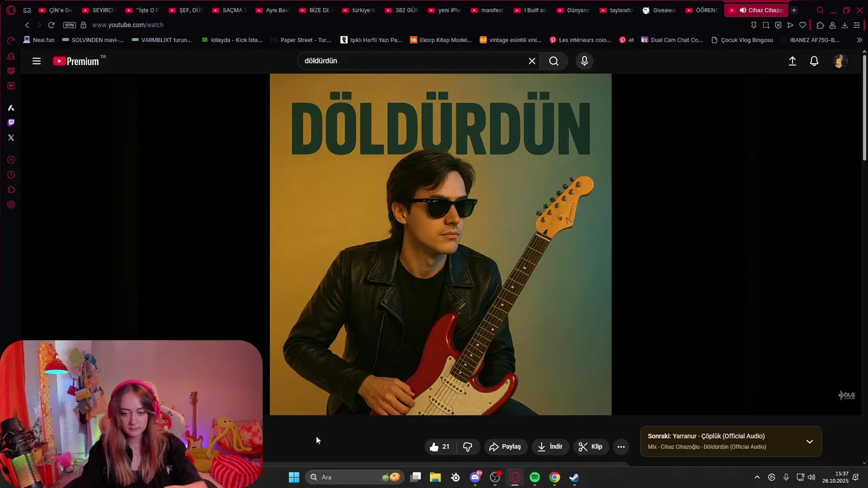Open the Opera main menu logo
Image resolution: width=868 pixels, height=488 pixels.
pyautogui.click(x=11, y=10)
